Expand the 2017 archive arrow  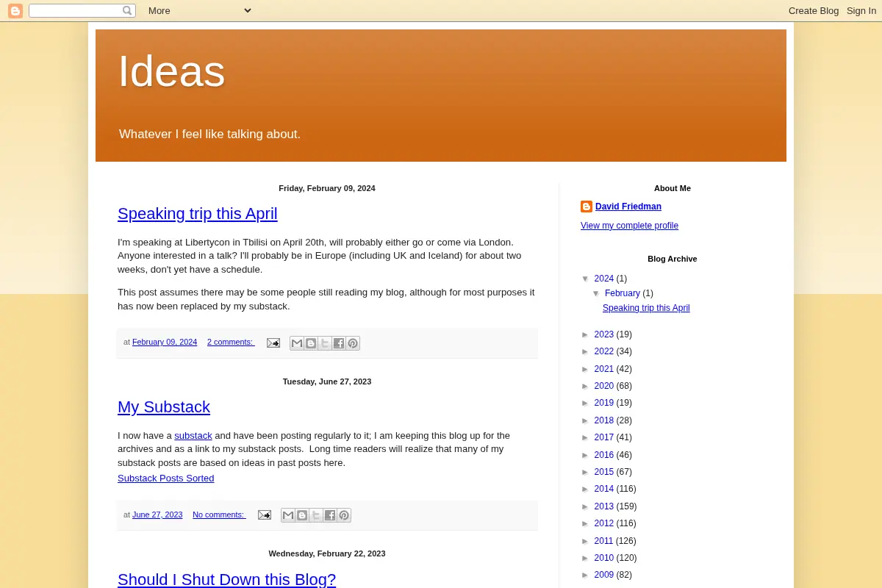pyautogui.click(x=586, y=437)
